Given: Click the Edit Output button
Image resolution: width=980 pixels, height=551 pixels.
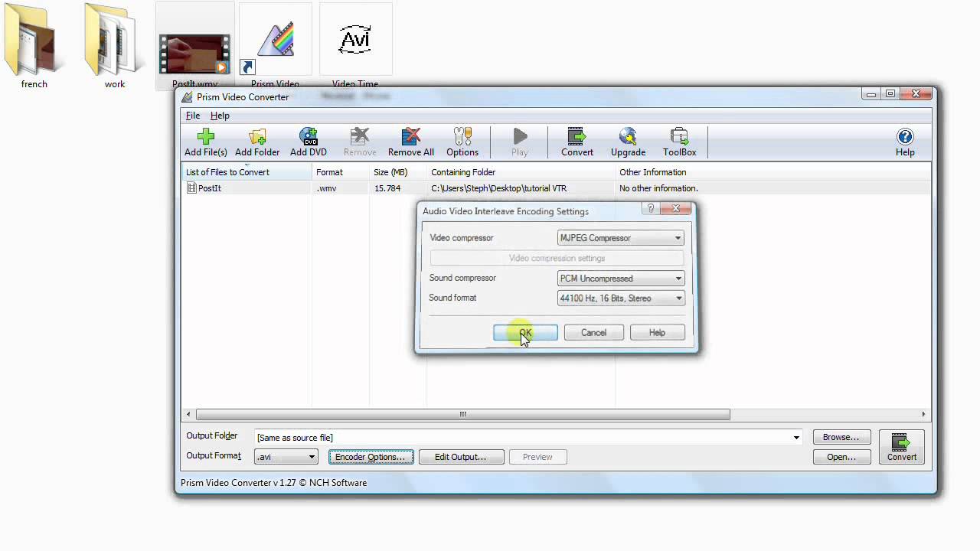Looking at the screenshot, I should 461,457.
